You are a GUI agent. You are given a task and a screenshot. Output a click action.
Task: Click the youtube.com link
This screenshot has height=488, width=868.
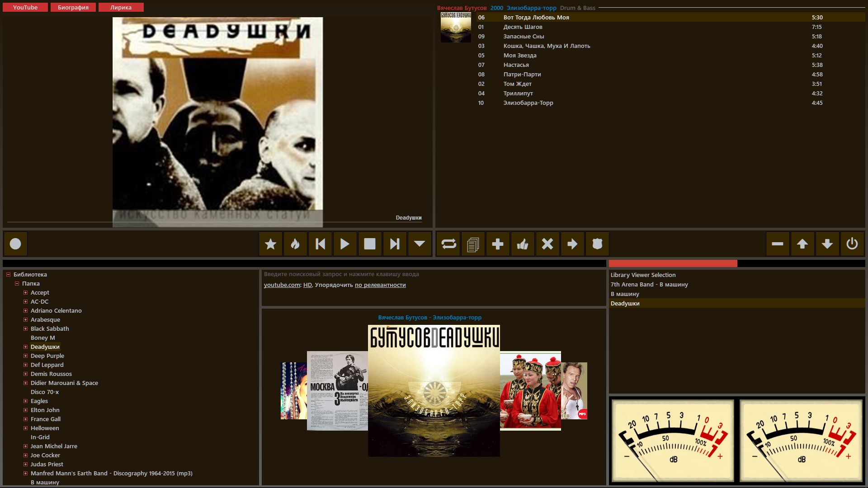(282, 285)
